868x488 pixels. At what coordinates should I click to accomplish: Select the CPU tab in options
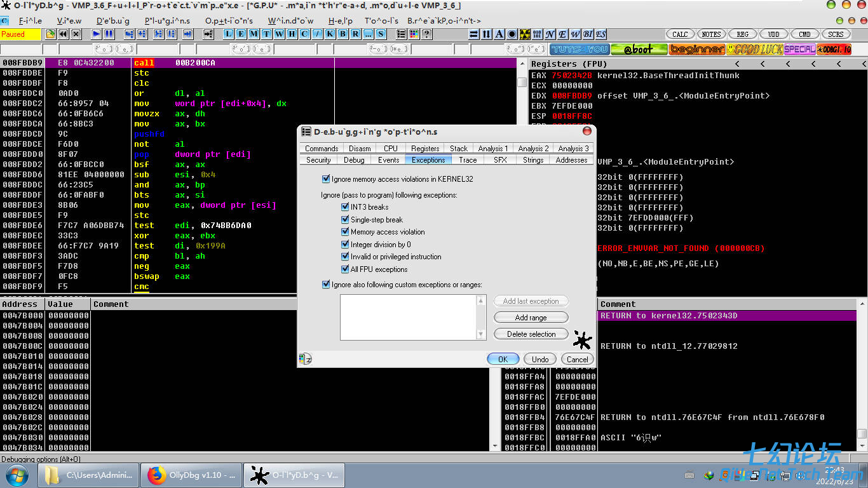coord(391,149)
